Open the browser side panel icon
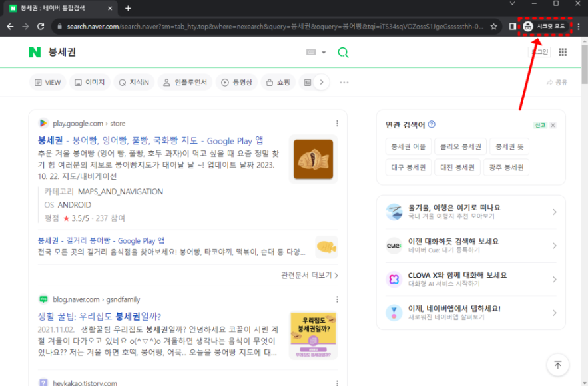 [x=512, y=26]
